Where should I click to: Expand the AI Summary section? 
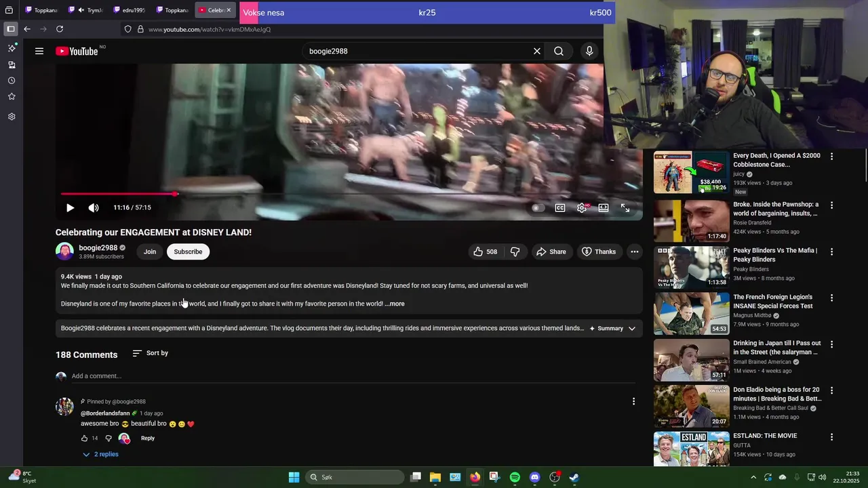[612, 328]
